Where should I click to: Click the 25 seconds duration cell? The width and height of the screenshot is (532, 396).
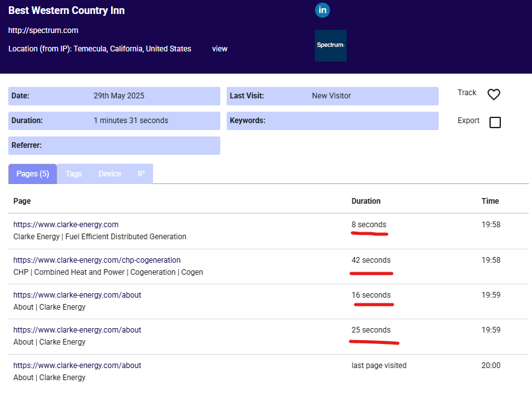coord(371,330)
